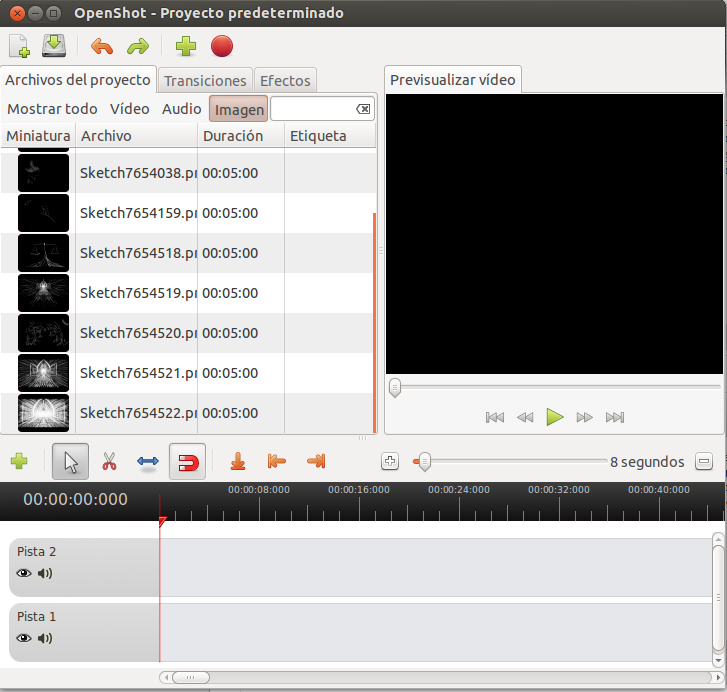The height and width of the screenshot is (692, 727).
Task: Add a new track with green plus
Action: [x=19, y=461]
